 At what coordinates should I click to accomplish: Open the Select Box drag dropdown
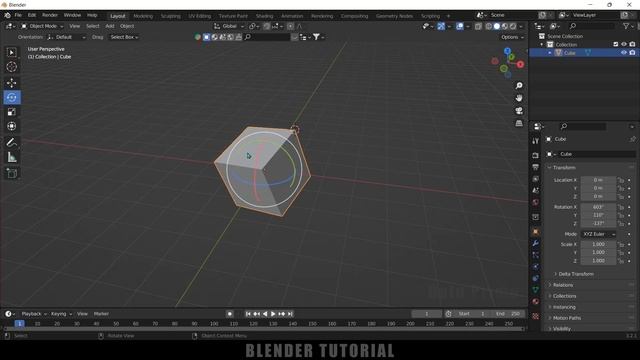point(124,37)
